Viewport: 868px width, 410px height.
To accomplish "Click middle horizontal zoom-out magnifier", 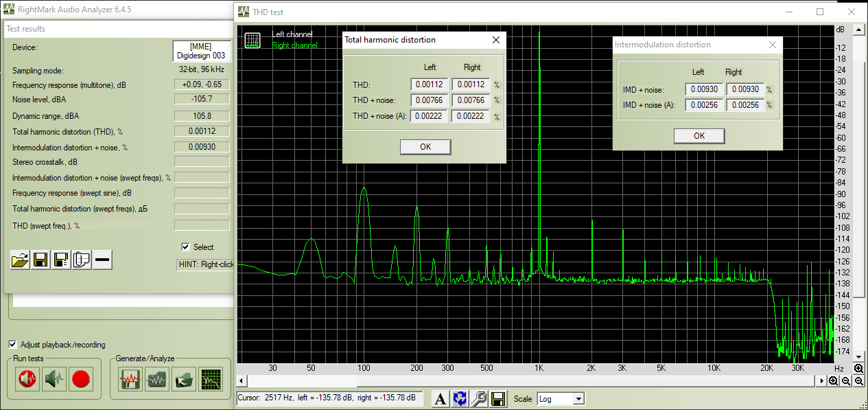I will tap(846, 381).
